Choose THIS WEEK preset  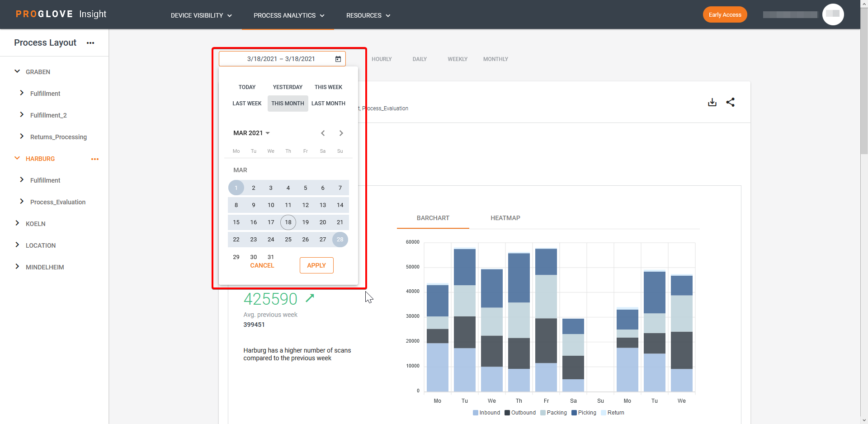pos(328,87)
